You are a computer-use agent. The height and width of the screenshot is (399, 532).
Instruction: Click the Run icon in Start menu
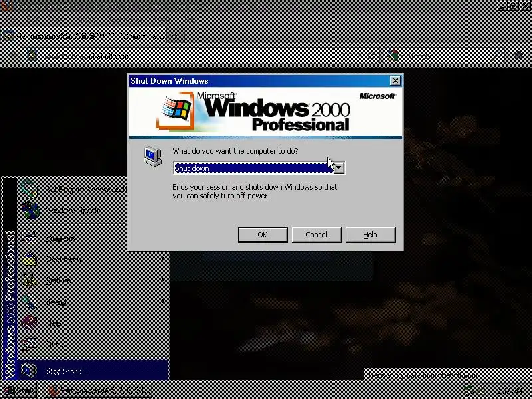tap(29, 344)
